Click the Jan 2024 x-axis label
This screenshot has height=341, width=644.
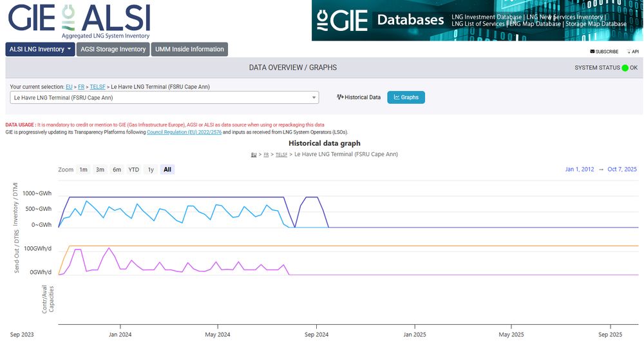click(x=120, y=335)
